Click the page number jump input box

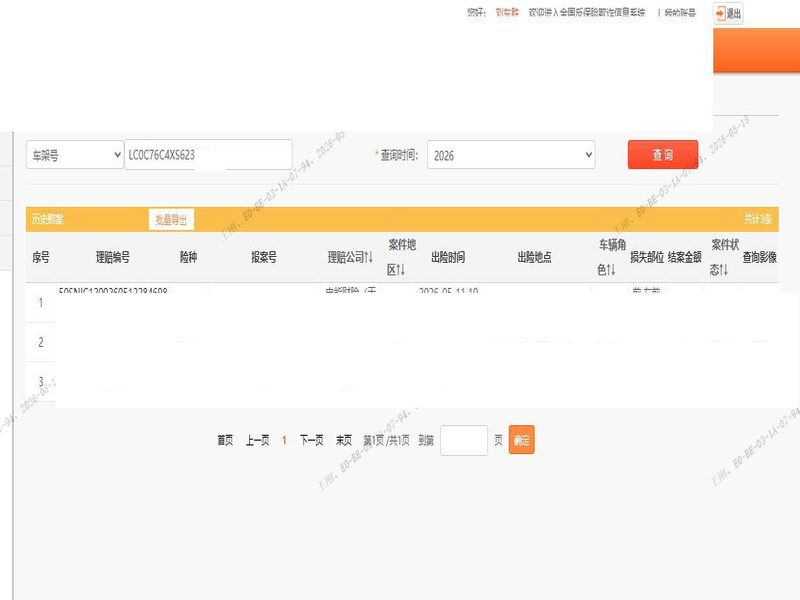tap(464, 440)
